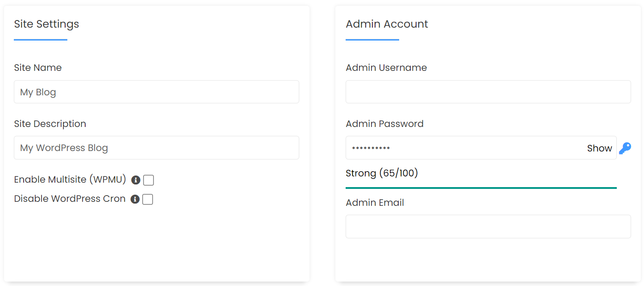Tick the Enable Multisite (WPMU) checkbox
This screenshot has height=286, width=644.
pos(149,180)
